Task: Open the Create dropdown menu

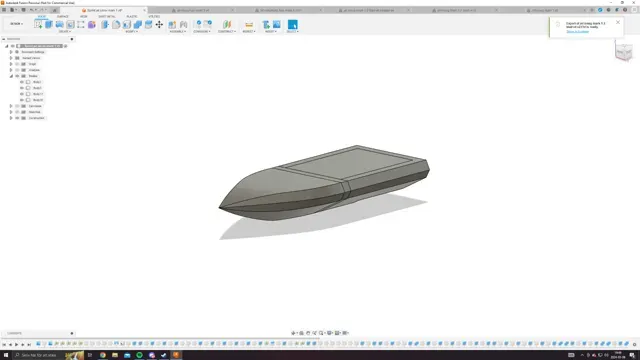Action: 64,31
